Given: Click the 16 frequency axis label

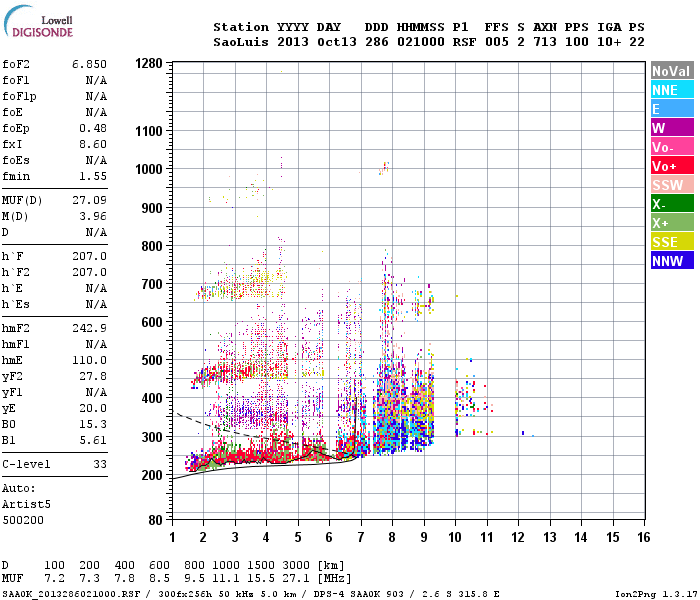Looking at the screenshot, I should pyautogui.click(x=644, y=537).
